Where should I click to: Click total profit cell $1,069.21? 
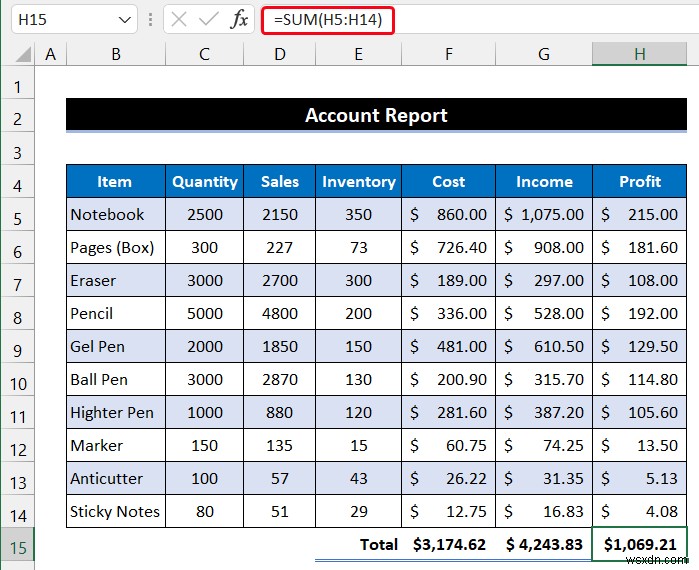pyautogui.click(x=640, y=544)
